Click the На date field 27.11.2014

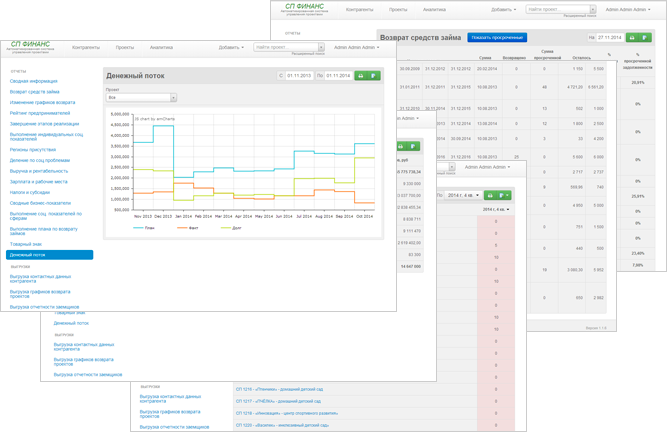(610, 37)
